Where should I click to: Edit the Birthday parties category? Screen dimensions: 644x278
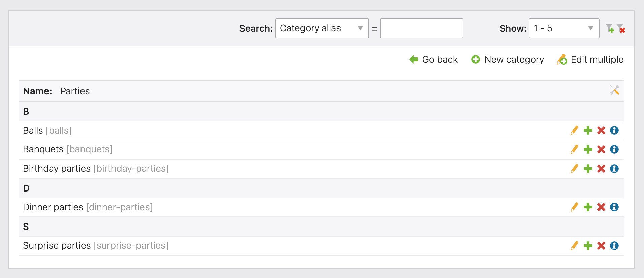(575, 169)
